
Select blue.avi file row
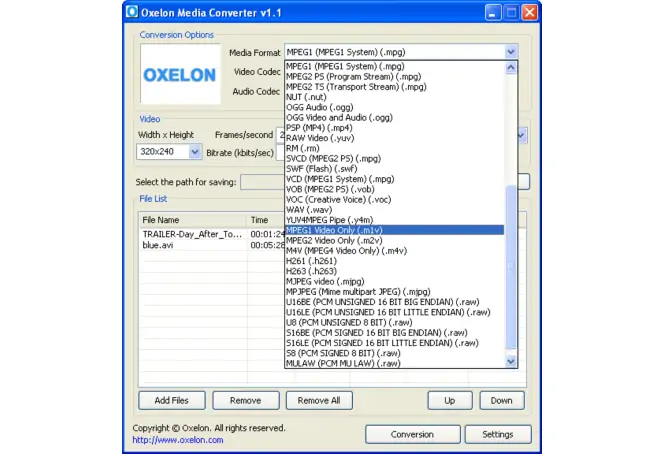[212, 245]
